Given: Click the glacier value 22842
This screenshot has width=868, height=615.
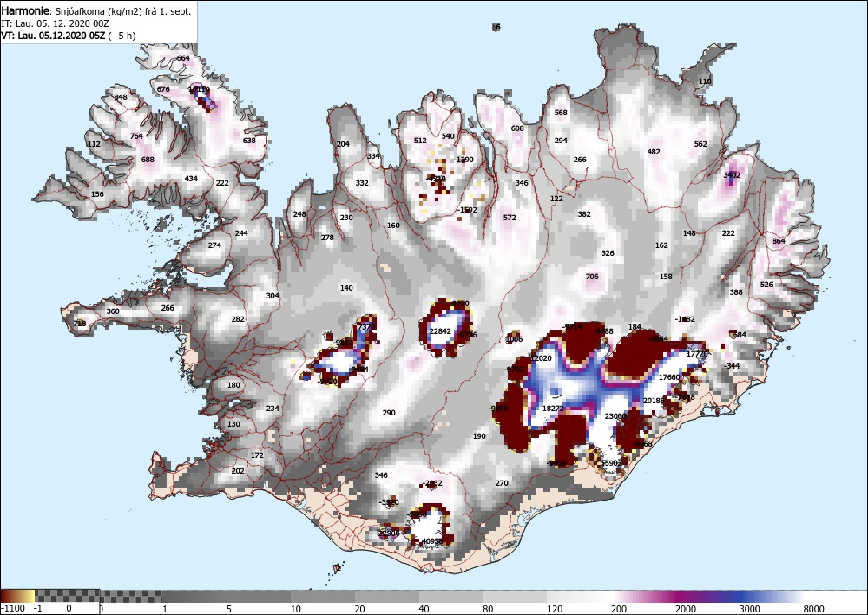Looking at the screenshot, I should pyautogui.click(x=441, y=331).
